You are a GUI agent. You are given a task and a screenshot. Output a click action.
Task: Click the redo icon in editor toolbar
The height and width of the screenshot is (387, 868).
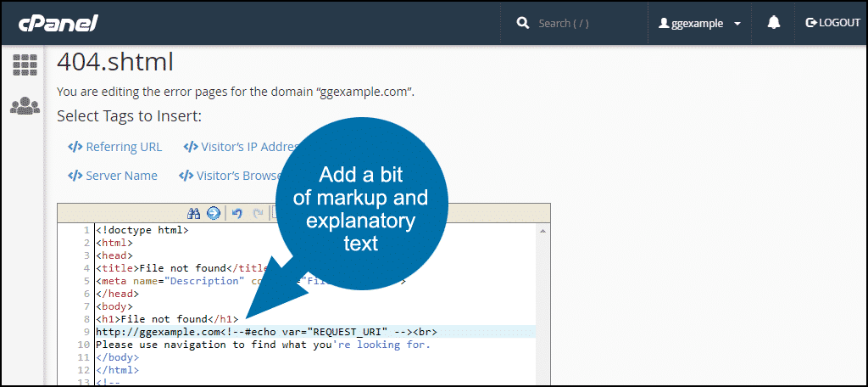[x=258, y=214]
